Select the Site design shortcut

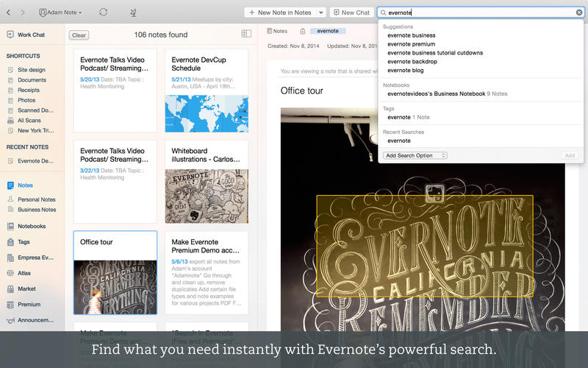32,70
